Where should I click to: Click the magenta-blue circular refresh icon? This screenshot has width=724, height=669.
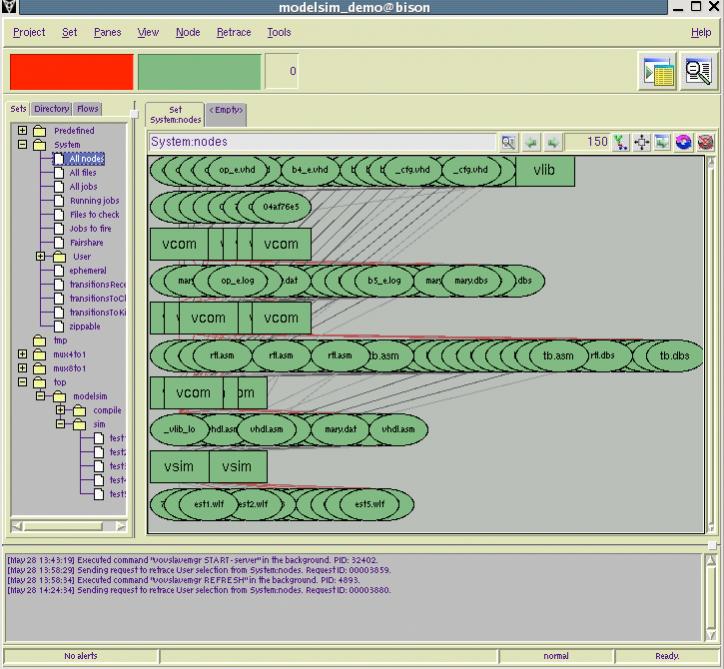683,142
